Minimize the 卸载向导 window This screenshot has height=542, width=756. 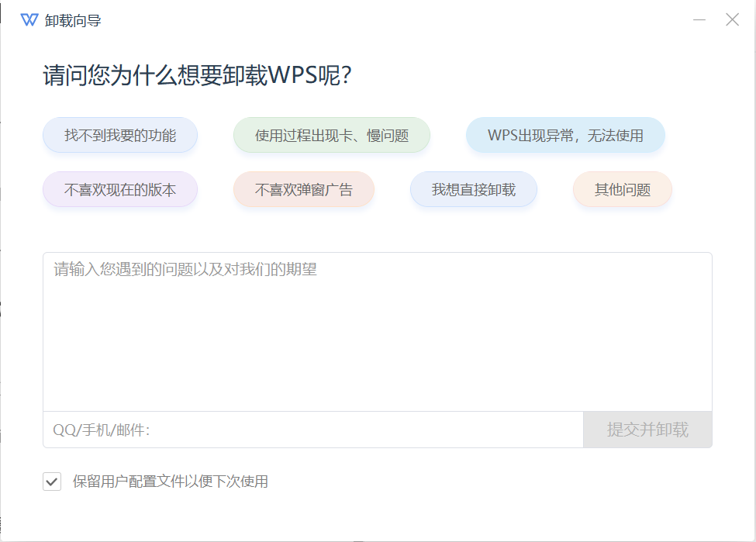point(699,19)
